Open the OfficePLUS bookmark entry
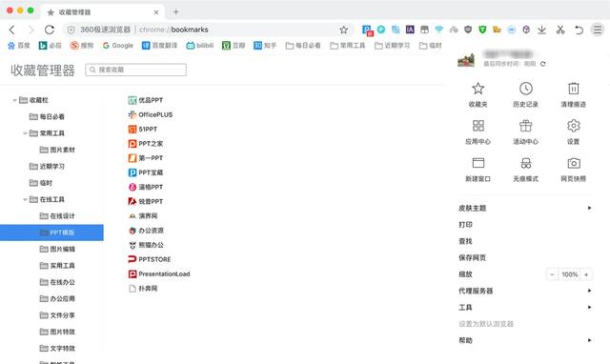 [x=151, y=114]
